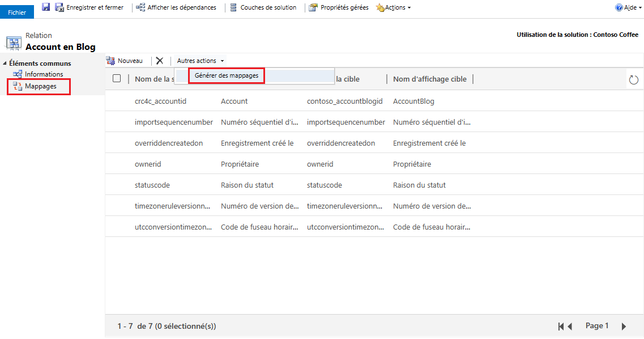Select Mappages in the left tree

click(41, 86)
